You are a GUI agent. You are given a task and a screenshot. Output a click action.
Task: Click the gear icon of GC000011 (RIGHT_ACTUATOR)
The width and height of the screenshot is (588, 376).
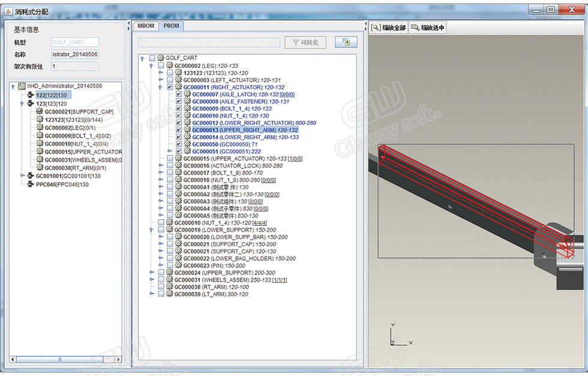(x=179, y=86)
